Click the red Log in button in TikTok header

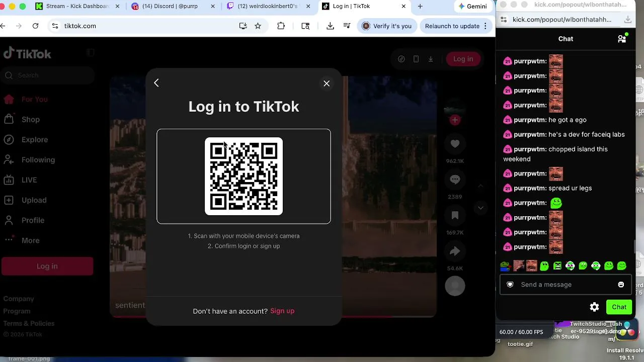(463, 59)
